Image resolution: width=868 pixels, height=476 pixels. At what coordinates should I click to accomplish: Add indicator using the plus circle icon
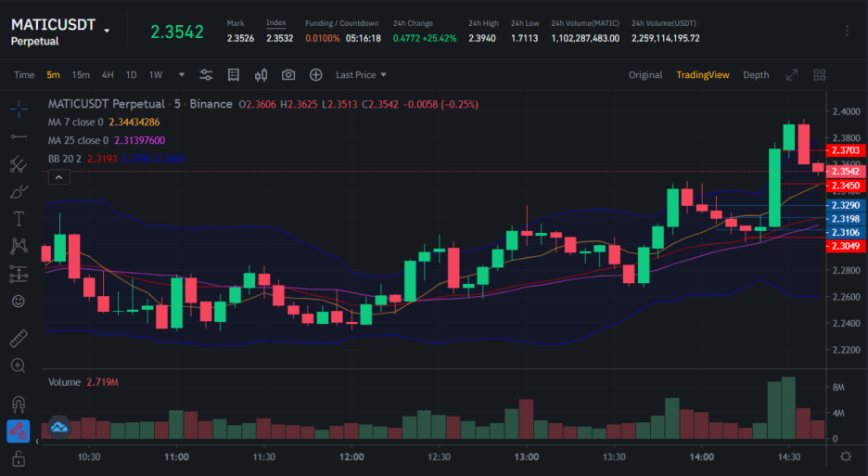(315, 75)
